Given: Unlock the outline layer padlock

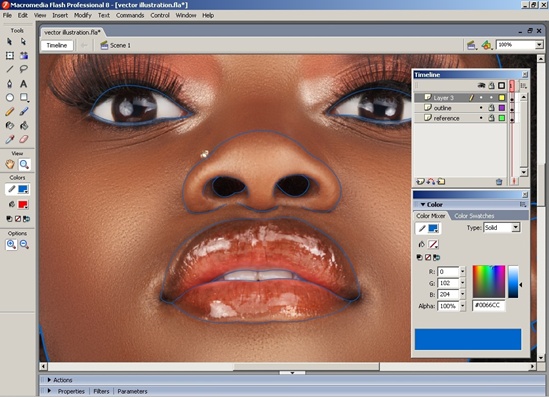Looking at the screenshot, I should click(x=492, y=108).
